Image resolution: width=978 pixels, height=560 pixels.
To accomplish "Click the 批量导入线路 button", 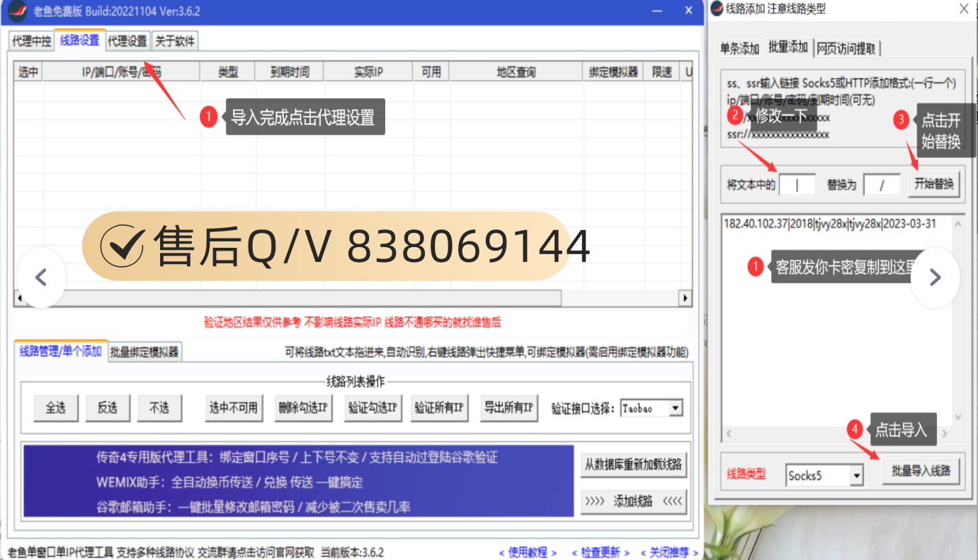I will (x=921, y=471).
